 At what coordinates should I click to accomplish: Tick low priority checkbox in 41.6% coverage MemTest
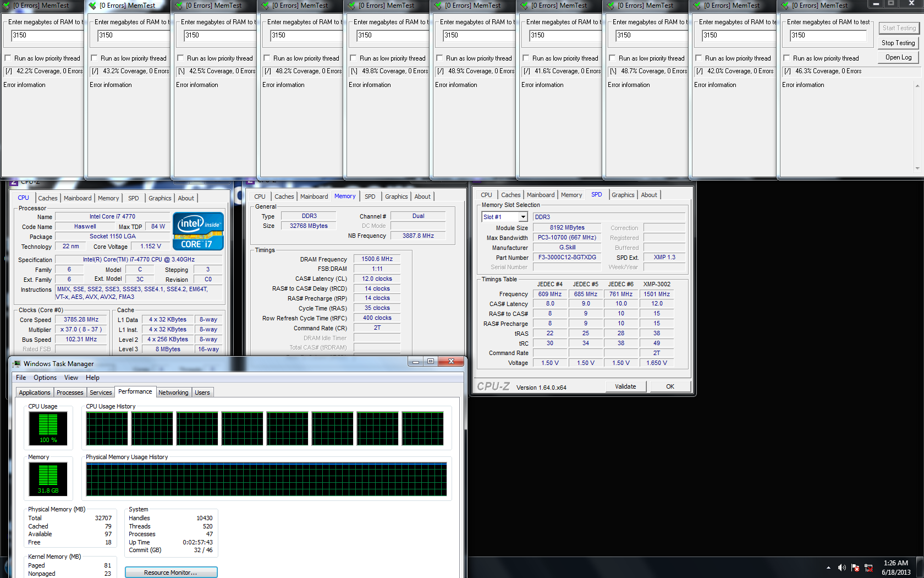tap(526, 58)
